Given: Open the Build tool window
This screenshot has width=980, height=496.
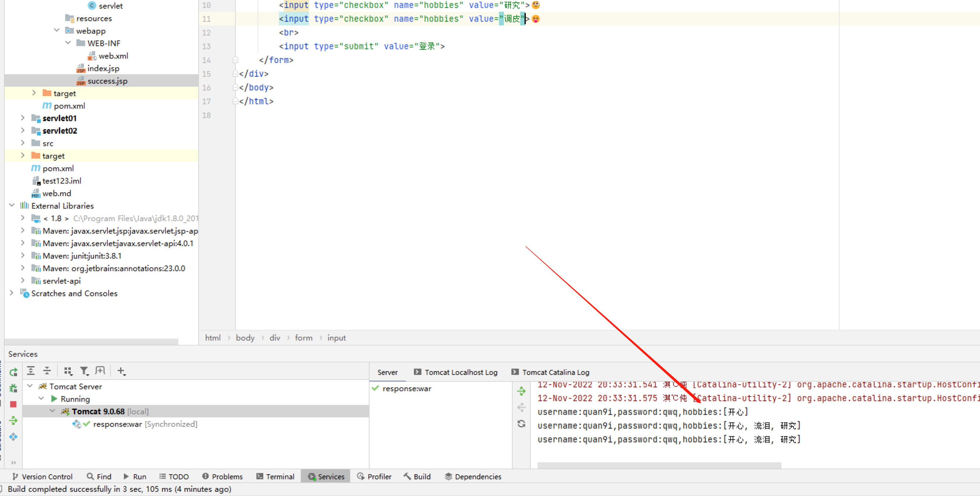Looking at the screenshot, I should (x=417, y=477).
